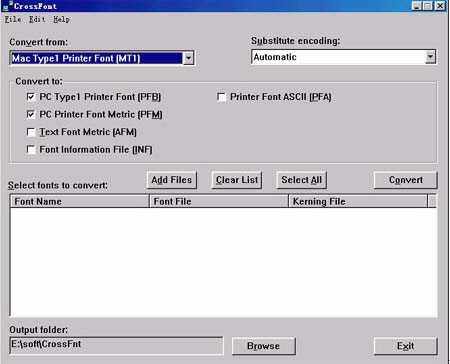Sort by Font File column header
The height and width of the screenshot is (364, 450).
pos(219,201)
